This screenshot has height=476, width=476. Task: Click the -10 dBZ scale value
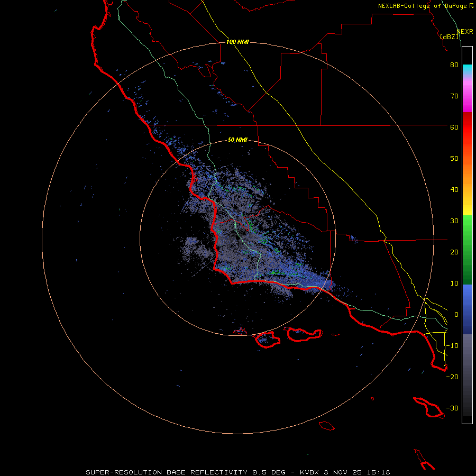point(452,346)
